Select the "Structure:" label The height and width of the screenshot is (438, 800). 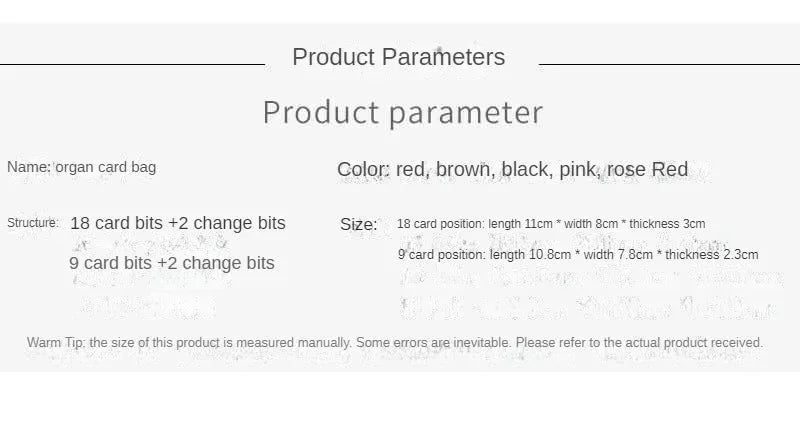[32, 222]
